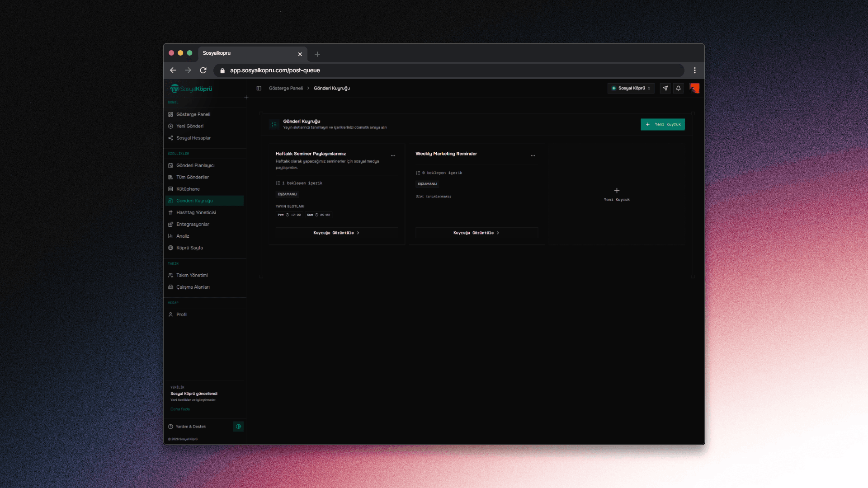Open Profil in sidebar

click(x=205, y=314)
